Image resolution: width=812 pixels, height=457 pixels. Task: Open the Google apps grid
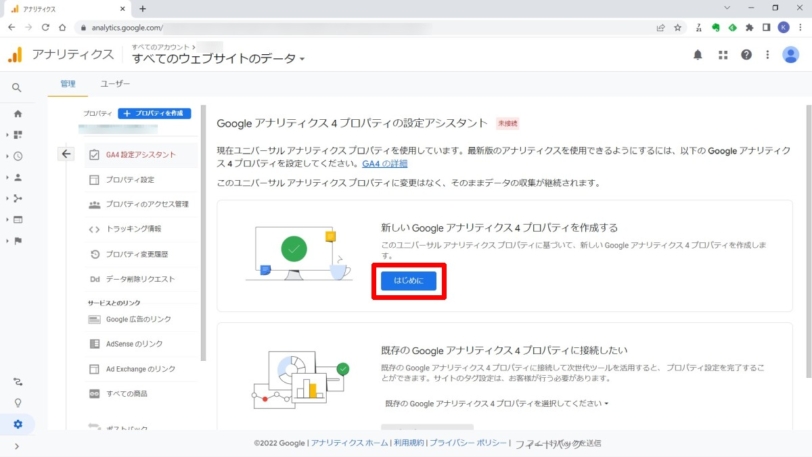(x=723, y=54)
